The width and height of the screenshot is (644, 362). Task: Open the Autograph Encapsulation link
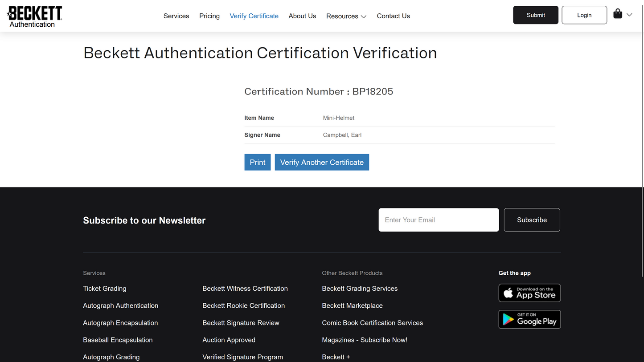[120, 323]
